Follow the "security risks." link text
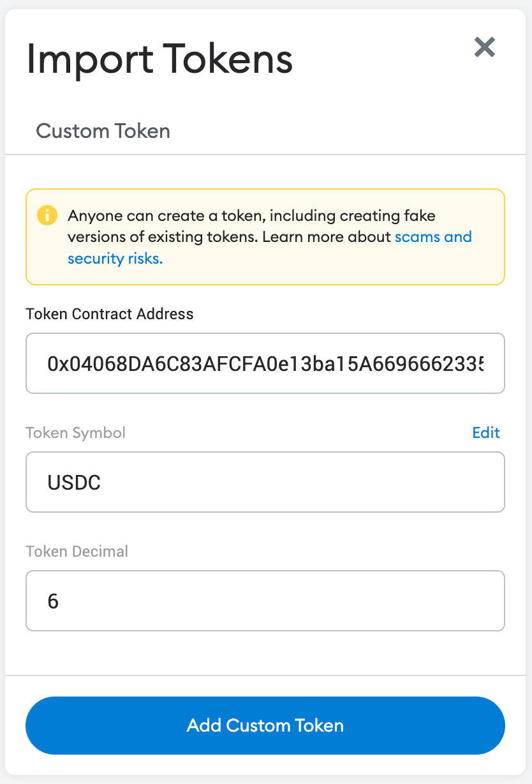Viewport: 532px width, 784px height. [x=115, y=259]
